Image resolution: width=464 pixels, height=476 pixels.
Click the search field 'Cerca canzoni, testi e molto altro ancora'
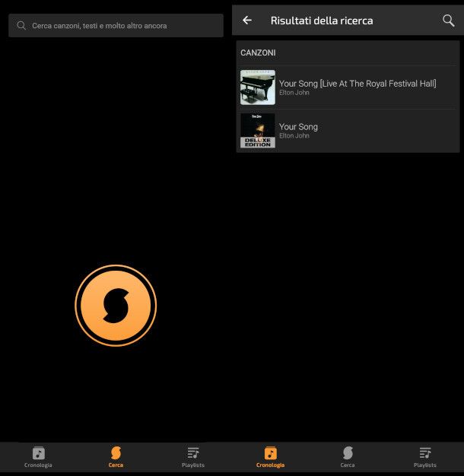[116, 26]
